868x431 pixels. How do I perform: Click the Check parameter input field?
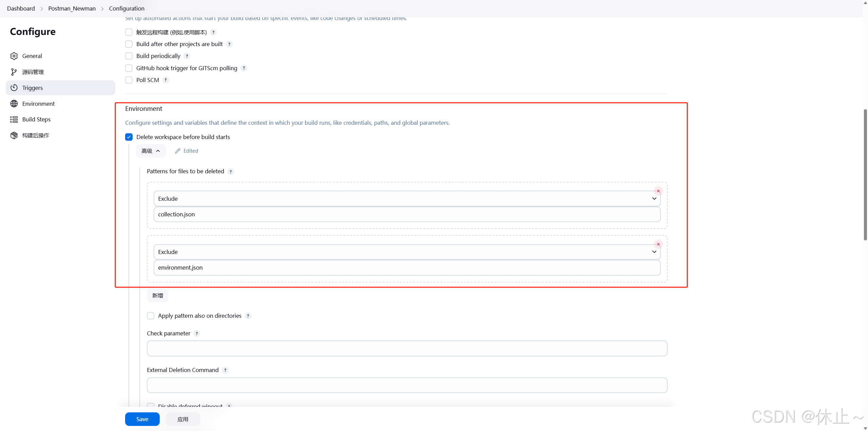407,349
